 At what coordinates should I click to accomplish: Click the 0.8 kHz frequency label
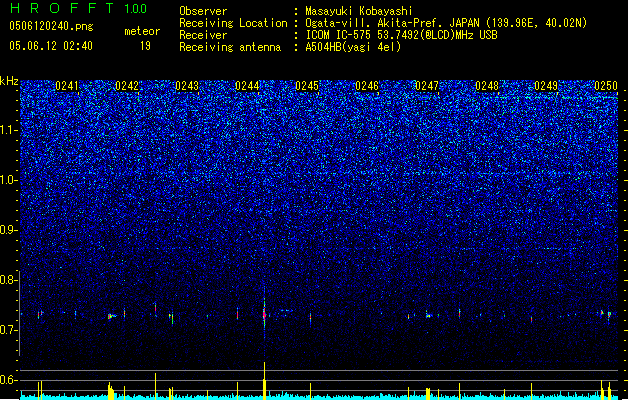(8, 280)
